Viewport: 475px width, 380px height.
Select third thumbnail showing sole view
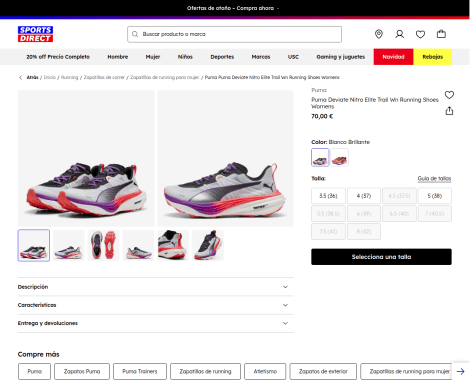[103, 245]
